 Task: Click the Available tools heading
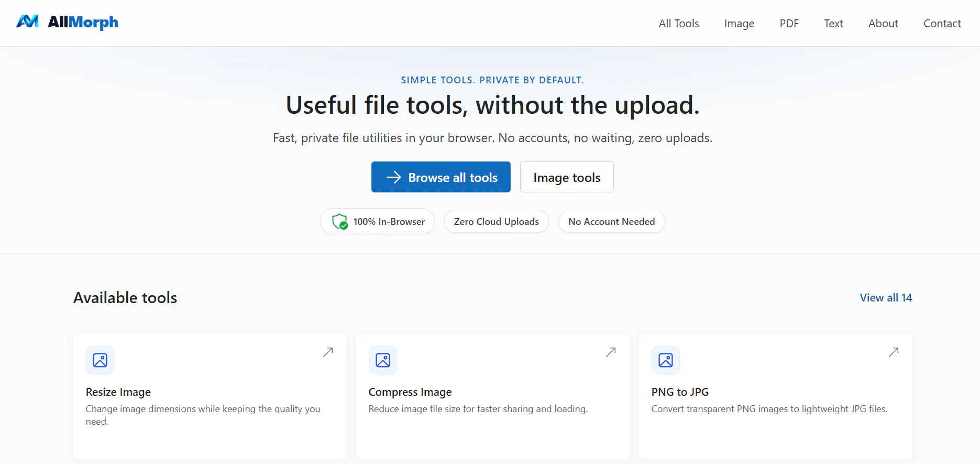[x=125, y=298]
